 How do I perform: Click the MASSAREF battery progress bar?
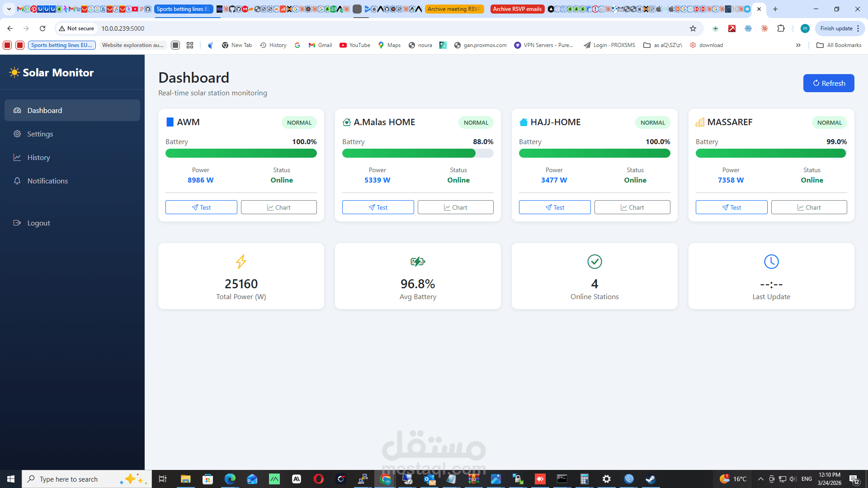coord(771,153)
